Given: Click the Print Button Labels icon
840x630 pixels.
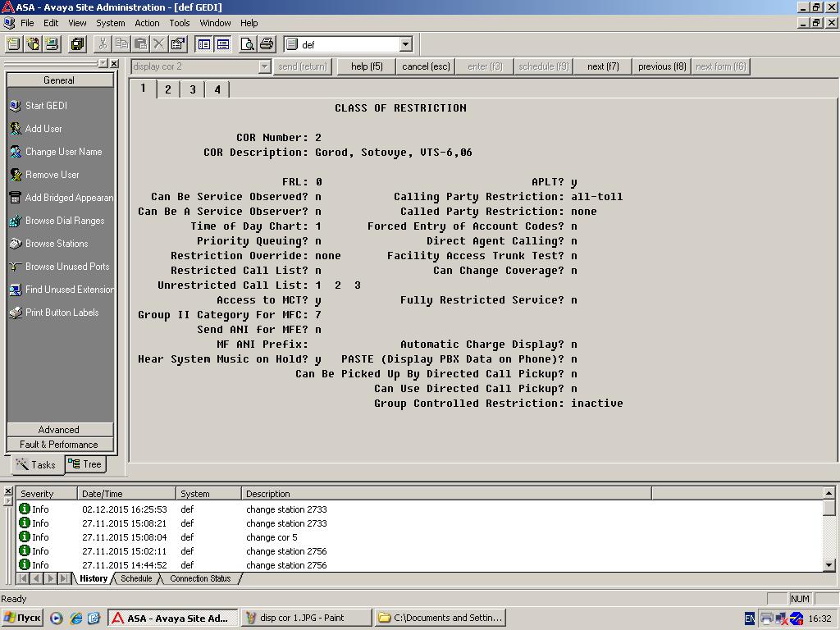Looking at the screenshot, I should [x=16, y=313].
